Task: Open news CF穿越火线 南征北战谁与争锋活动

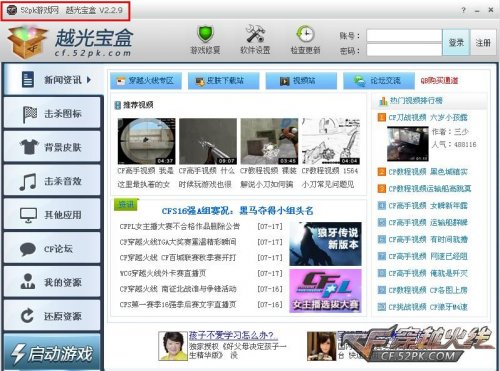Action: point(178,289)
